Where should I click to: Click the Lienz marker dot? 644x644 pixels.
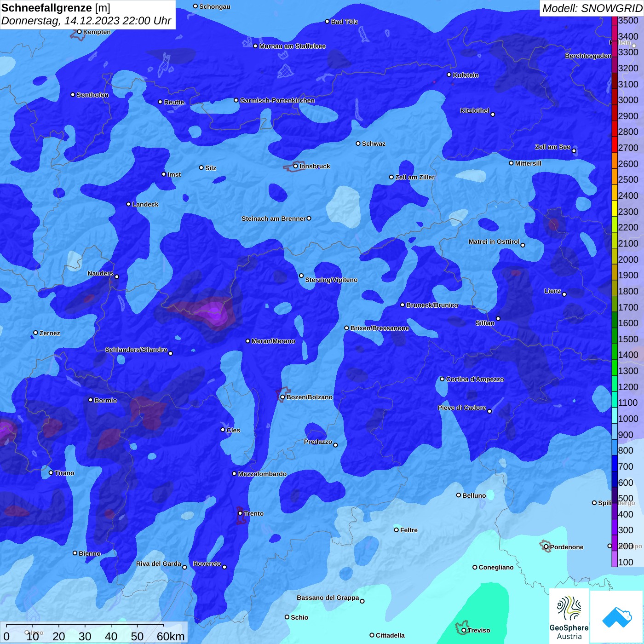tap(564, 294)
